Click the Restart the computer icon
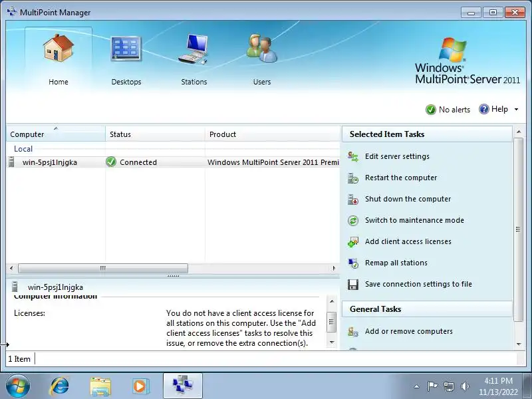This screenshot has height=399, width=532. point(353,178)
